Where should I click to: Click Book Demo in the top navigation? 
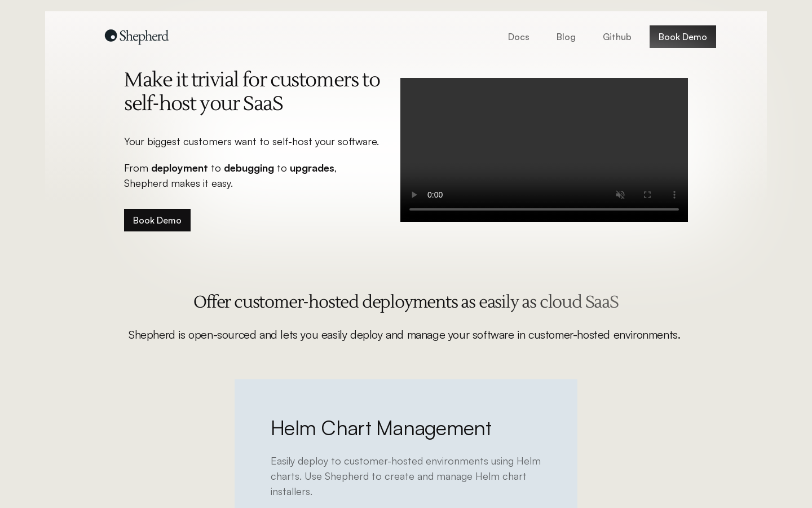(x=682, y=37)
